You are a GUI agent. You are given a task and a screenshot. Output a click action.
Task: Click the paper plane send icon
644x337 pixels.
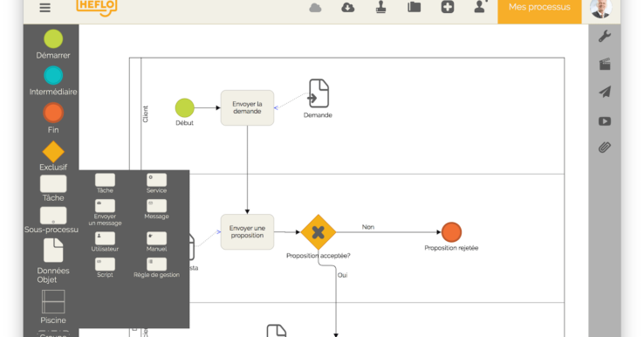pyautogui.click(x=605, y=92)
